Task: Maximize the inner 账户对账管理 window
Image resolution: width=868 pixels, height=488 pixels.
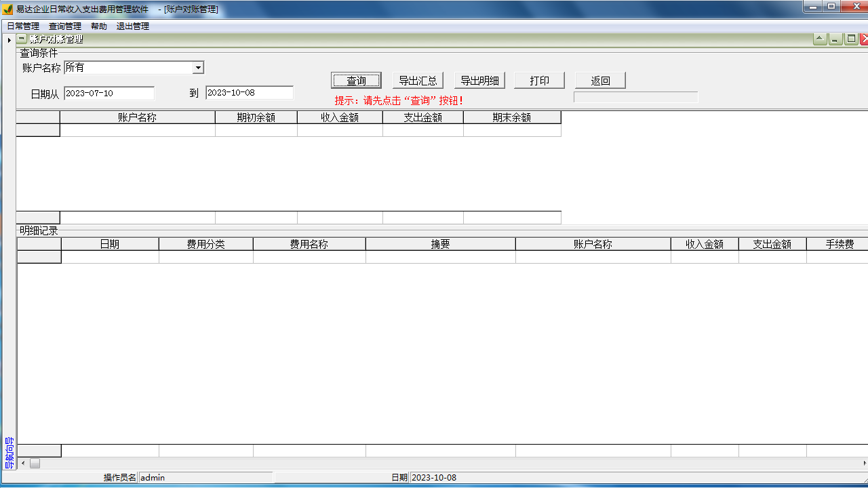Action: click(x=851, y=39)
